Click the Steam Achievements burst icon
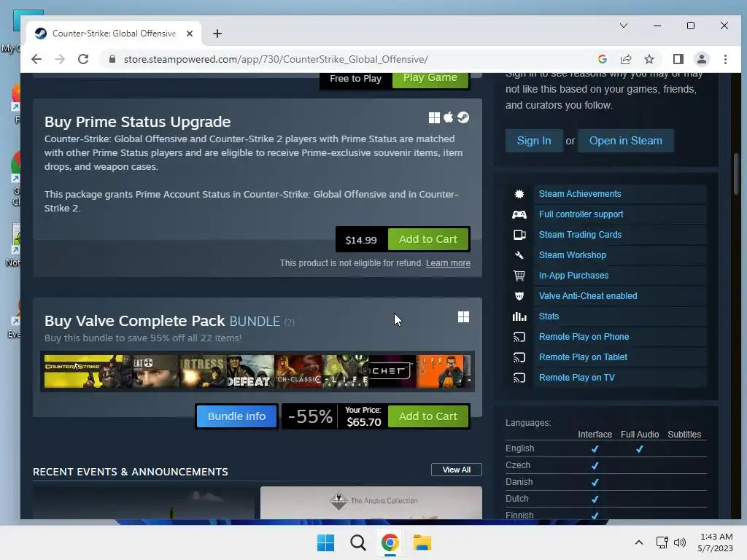 click(519, 194)
